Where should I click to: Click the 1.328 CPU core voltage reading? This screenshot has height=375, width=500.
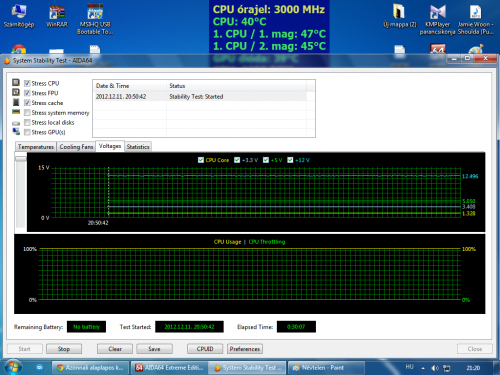[x=469, y=213]
